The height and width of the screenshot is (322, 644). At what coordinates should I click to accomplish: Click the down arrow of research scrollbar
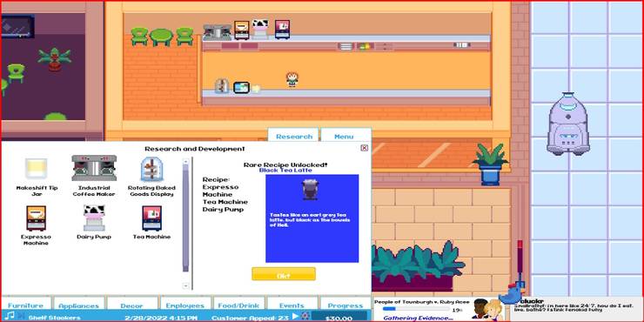[x=185, y=285]
